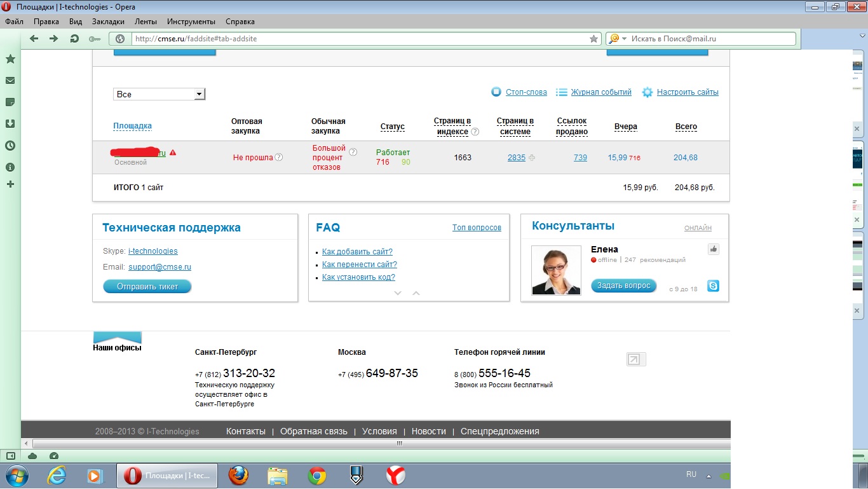This screenshot has height=489, width=868.
Task: Open the Закладки menu
Action: 108,21
